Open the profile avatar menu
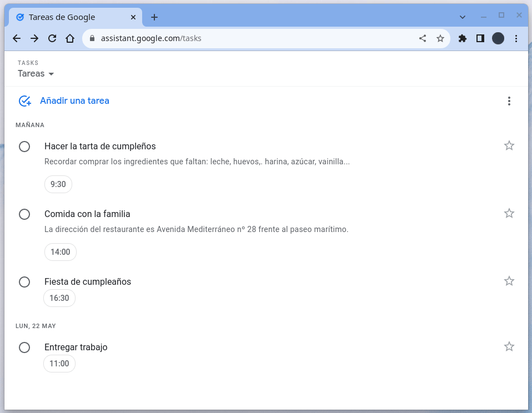This screenshot has width=532, height=413. click(498, 38)
